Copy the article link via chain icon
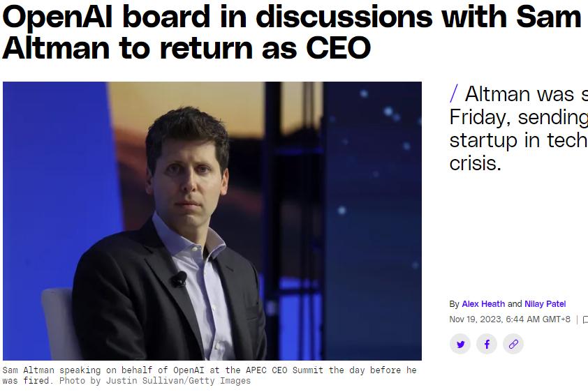The height and width of the screenshot is (392, 588). [x=513, y=344]
